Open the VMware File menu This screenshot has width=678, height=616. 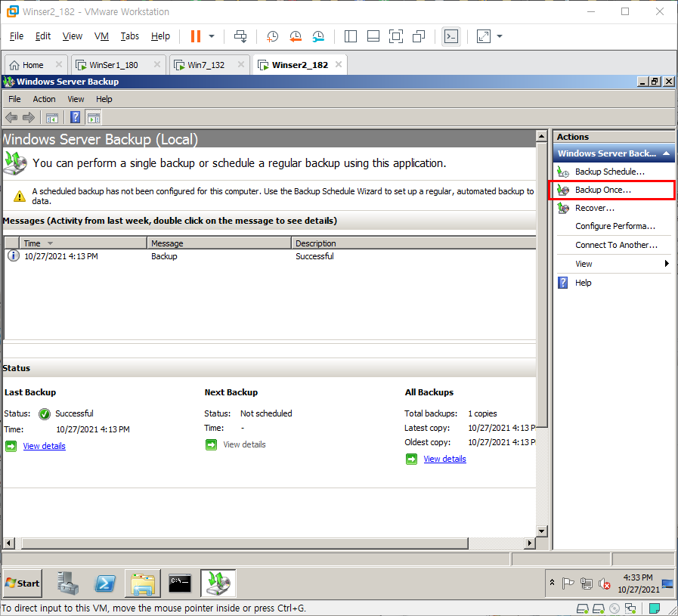[x=17, y=36]
